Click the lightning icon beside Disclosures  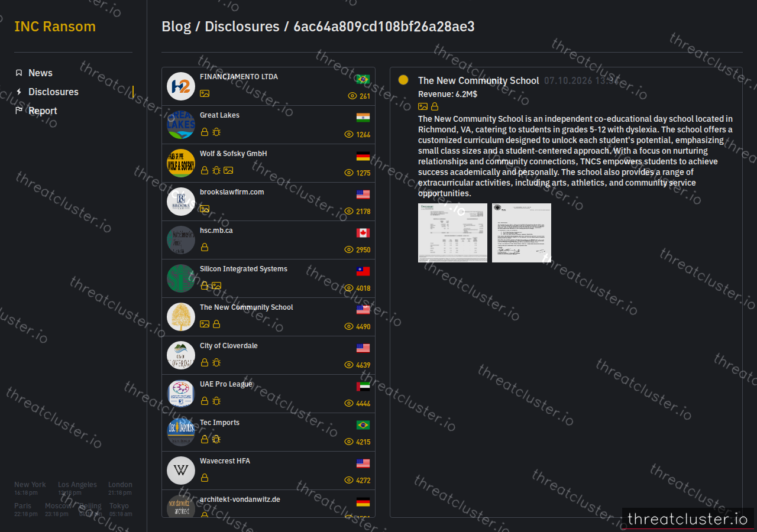[x=19, y=92]
